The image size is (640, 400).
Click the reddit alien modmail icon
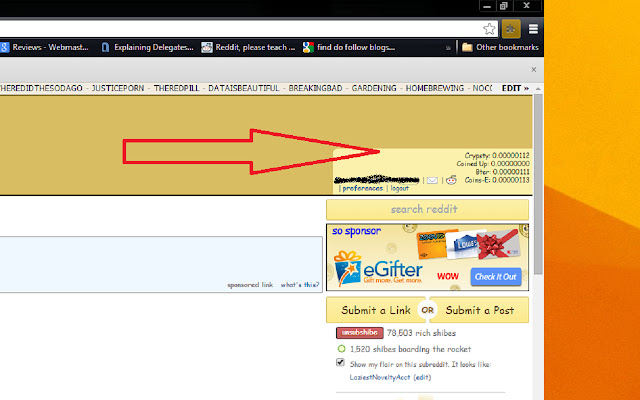click(x=451, y=180)
